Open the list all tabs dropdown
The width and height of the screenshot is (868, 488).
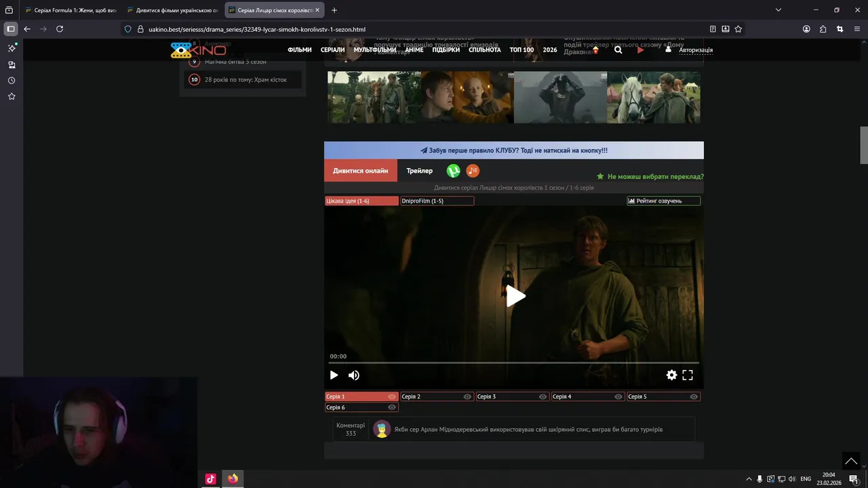[778, 10]
